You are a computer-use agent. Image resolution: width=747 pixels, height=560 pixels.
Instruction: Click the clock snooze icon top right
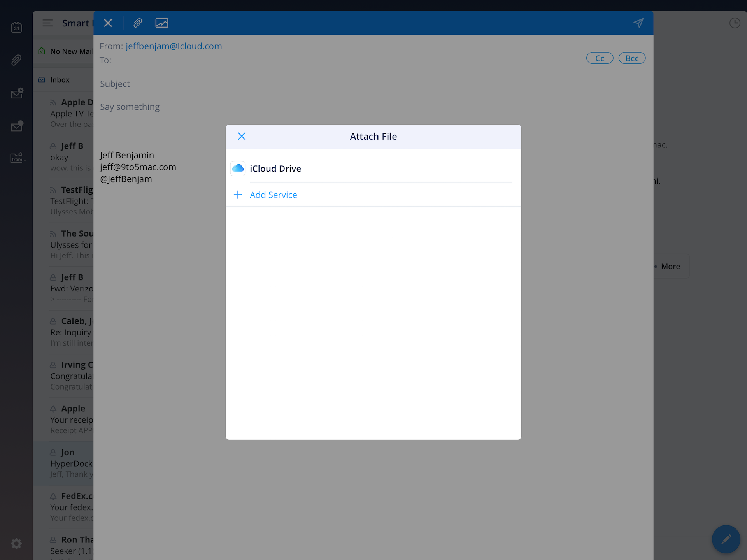click(735, 23)
